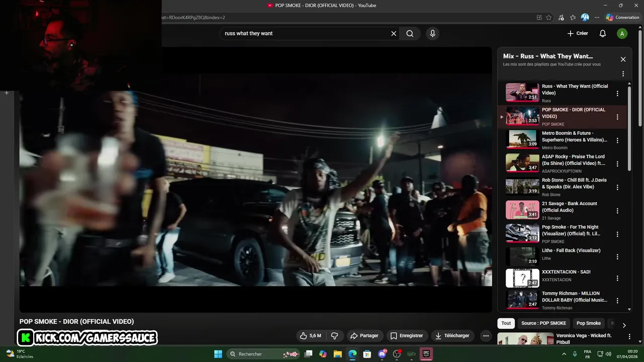Play Rob Stone - Chill Bill thumbnail

522,186
